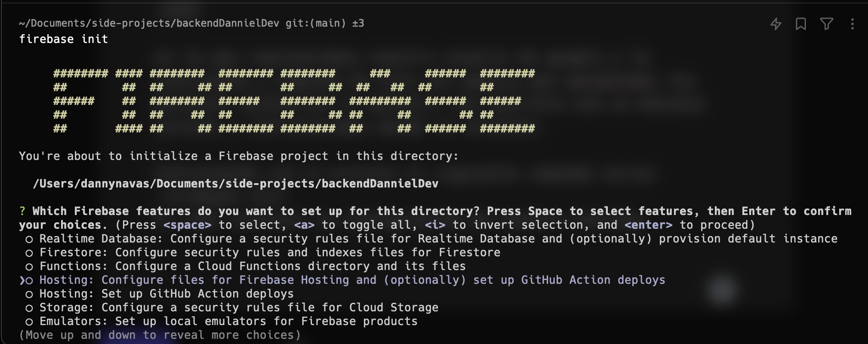Select the Realtime Database feature option
The width and height of the screenshot is (868, 344).
29,239
